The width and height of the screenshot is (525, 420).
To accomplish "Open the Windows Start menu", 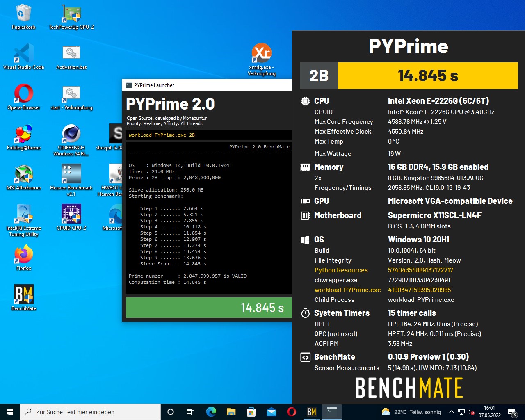I will click(x=10, y=412).
